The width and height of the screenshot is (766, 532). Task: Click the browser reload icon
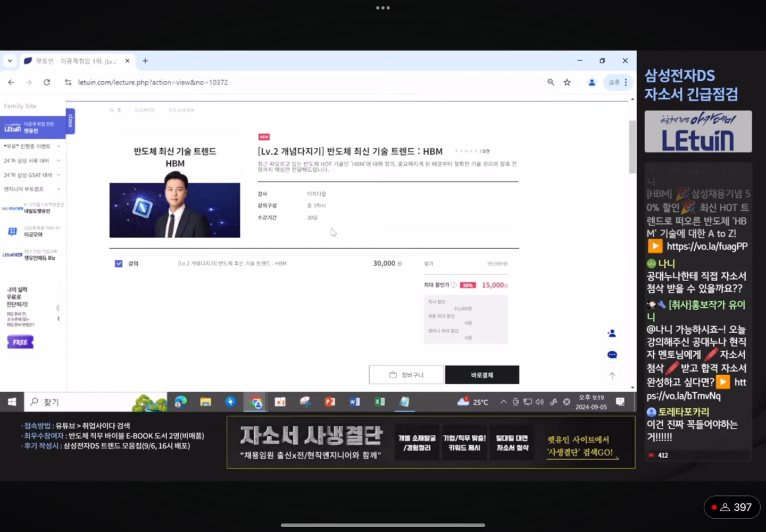[47, 82]
